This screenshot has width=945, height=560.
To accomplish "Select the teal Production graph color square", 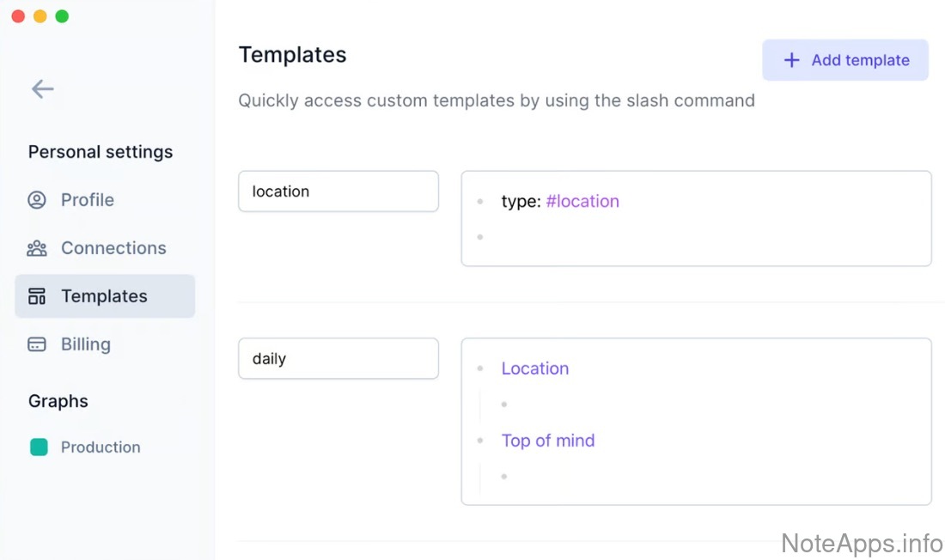I will [x=39, y=447].
